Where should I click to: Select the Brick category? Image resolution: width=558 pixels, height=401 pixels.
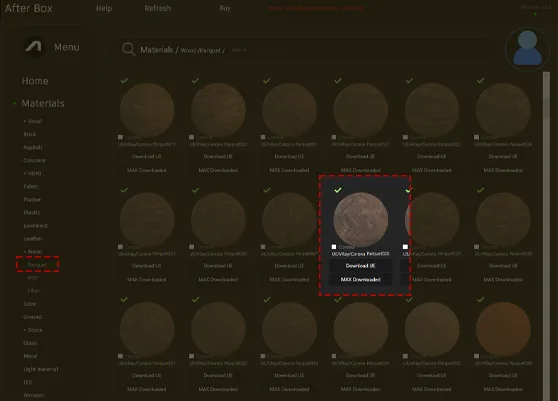[30, 134]
